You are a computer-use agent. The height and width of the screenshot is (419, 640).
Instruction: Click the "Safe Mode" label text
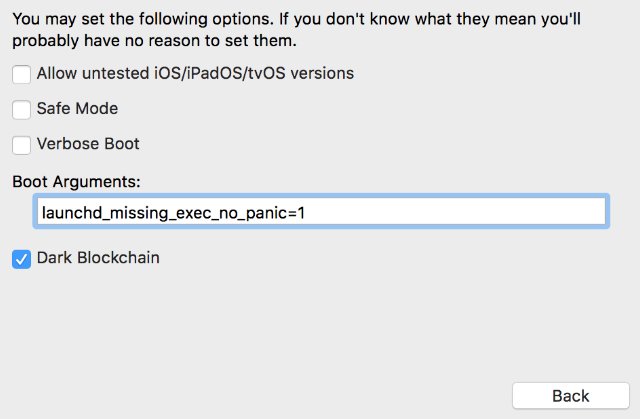pyautogui.click(x=77, y=109)
